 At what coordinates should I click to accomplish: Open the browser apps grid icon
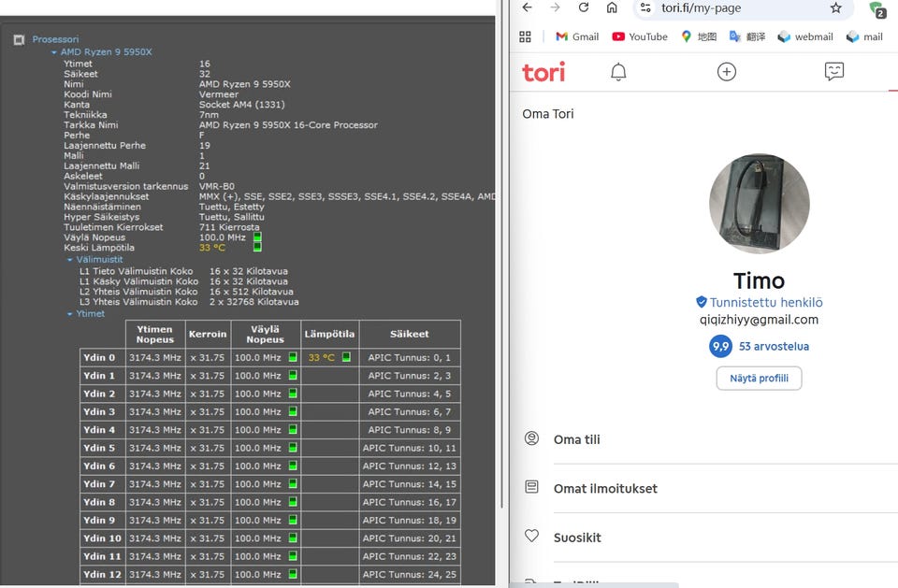(525, 36)
